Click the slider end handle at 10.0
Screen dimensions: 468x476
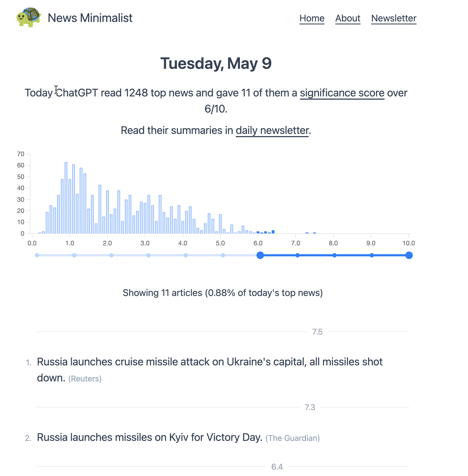point(409,255)
